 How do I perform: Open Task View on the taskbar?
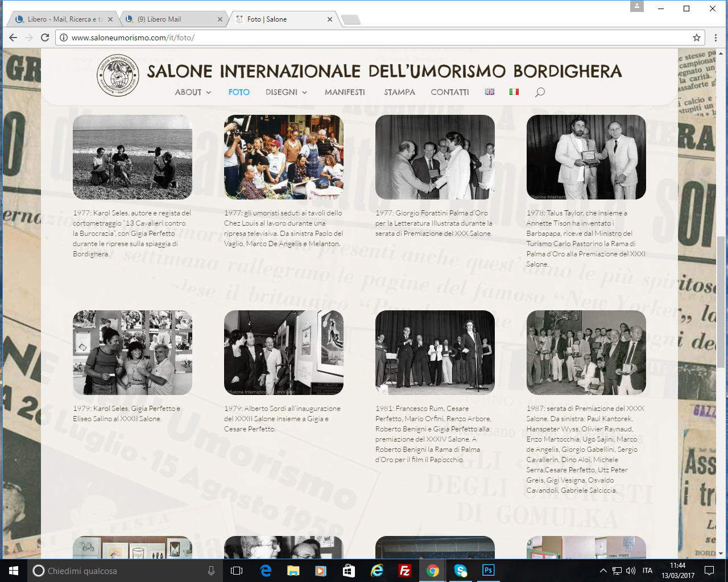(237, 571)
